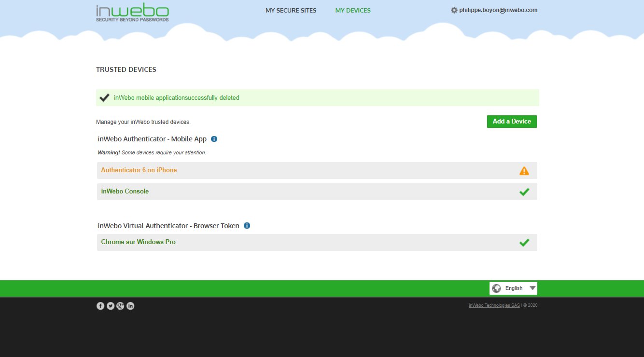Click info icon beside Mobile App heading
This screenshot has height=357, width=644.
coord(214,139)
